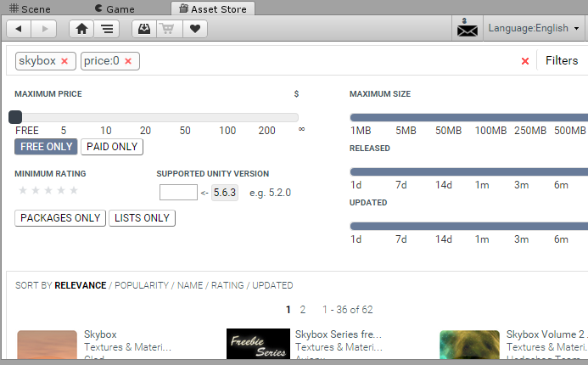Screen dimensions: 588x365
Task: Collapse the Filters panel
Action: pyautogui.click(x=562, y=61)
